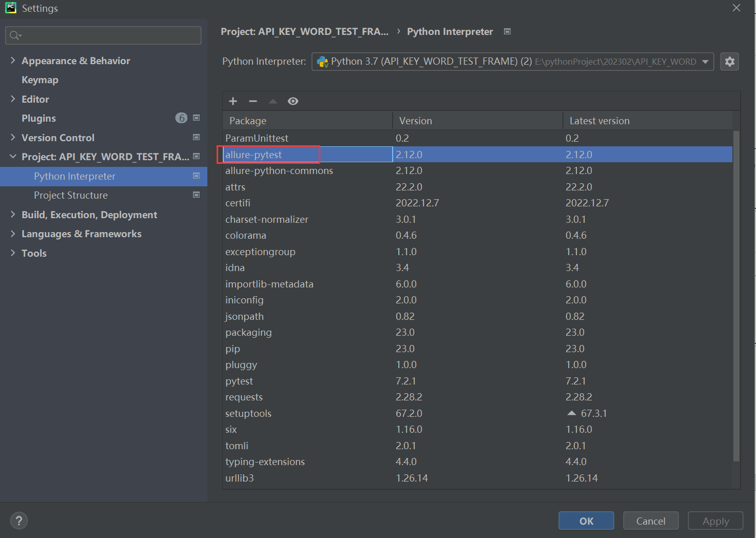This screenshot has height=538, width=756.
Task: Select typing-extensions package row
Action: (478, 462)
